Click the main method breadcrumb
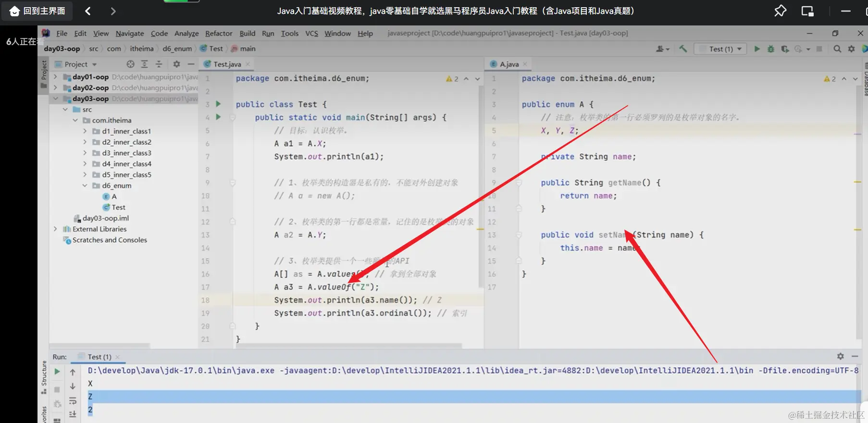Viewport: 868px width, 423px height. [x=243, y=48]
